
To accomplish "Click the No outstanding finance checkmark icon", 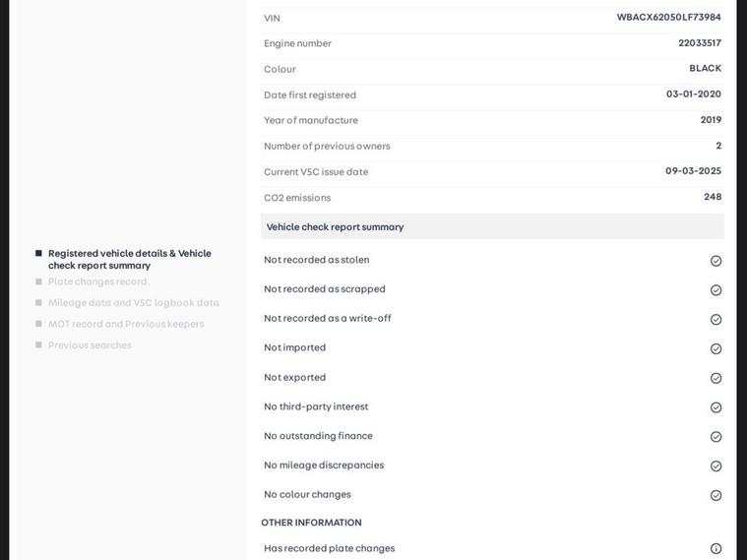I will click(x=716, y=437).
